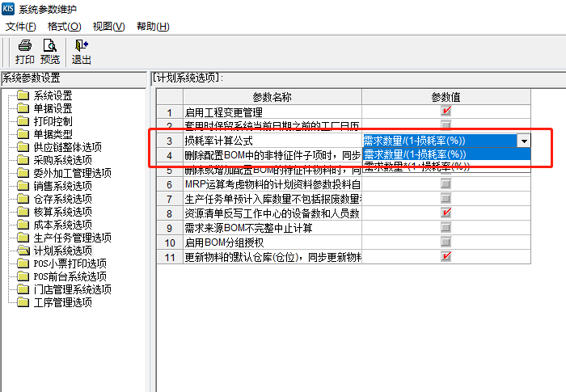This screenshot has width=566, height=392.
Task: Select row number 8 header
Action: click(x=170, y=213)
